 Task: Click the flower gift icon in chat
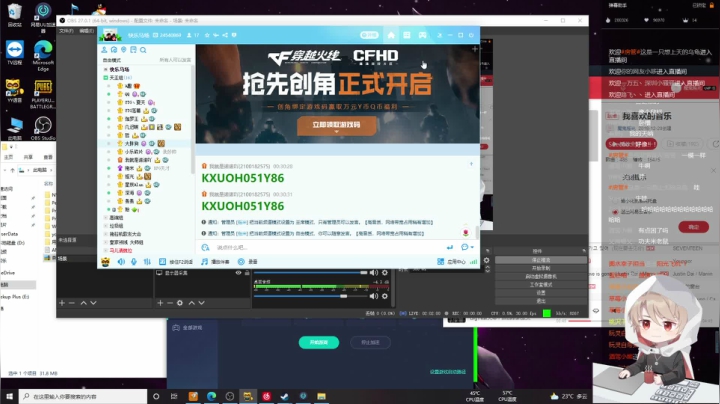pos(466,232)
